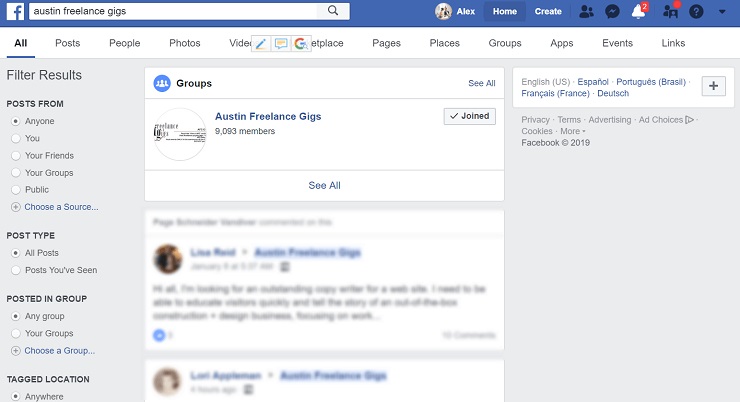
Task: Switch to the Events tab
Action: 617,43
